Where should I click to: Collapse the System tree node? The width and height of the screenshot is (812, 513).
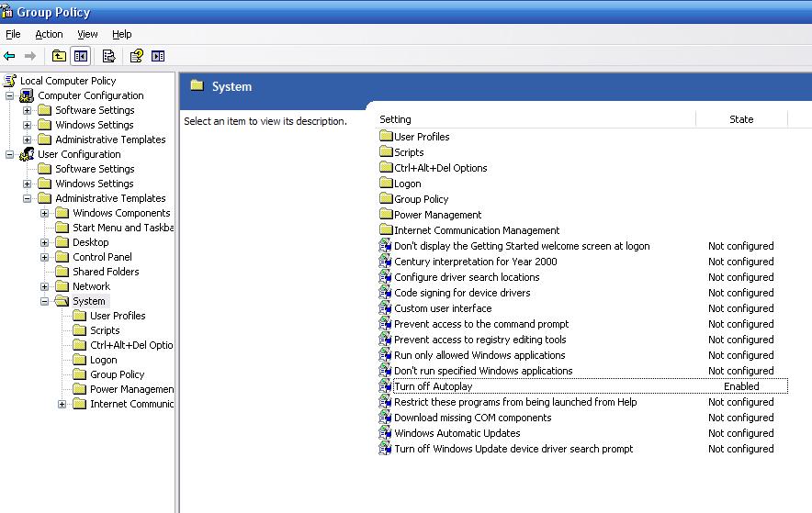44,301
